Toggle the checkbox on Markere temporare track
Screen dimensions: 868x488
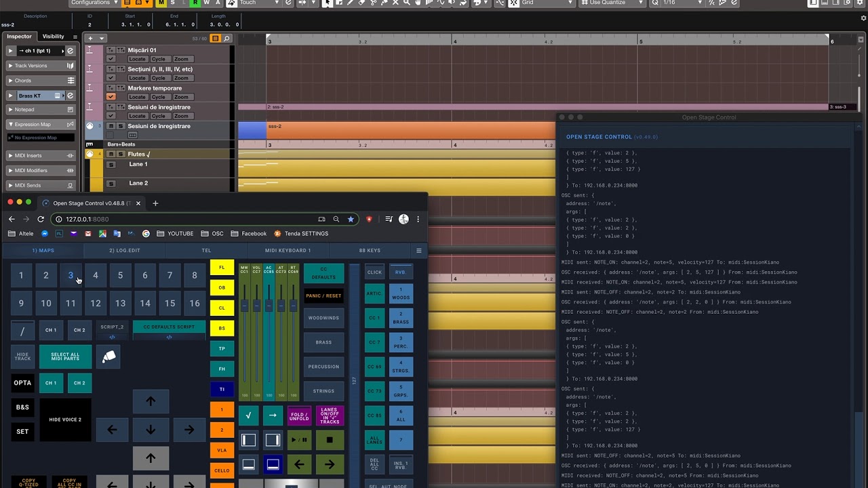[111, 97]
